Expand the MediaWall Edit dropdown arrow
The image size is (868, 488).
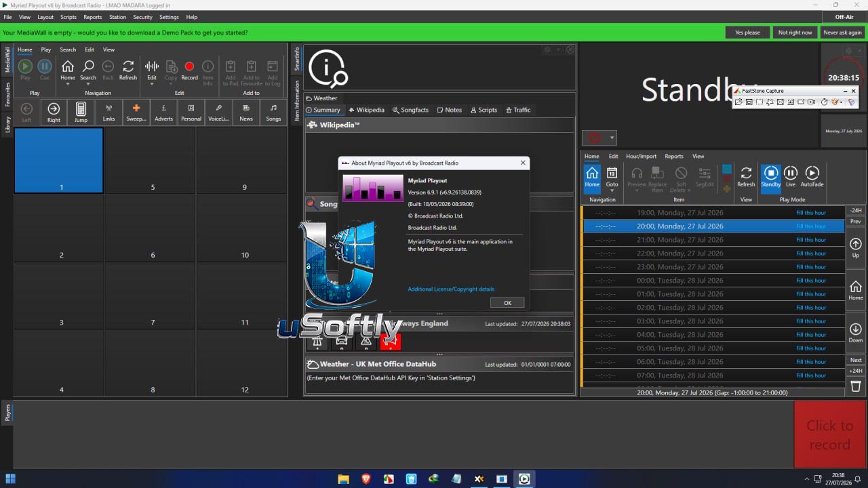pyautogui.click(x=152, y=85)
